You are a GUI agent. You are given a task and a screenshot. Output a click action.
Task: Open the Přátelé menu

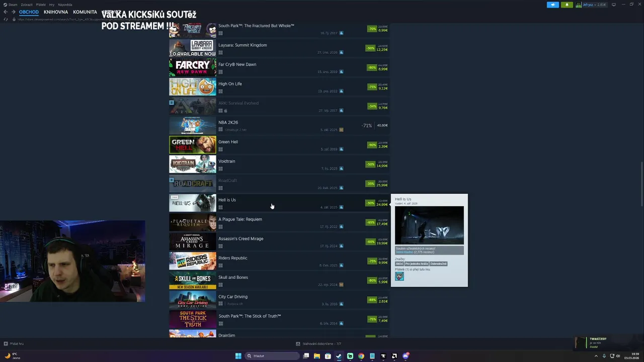click(41, 5)
